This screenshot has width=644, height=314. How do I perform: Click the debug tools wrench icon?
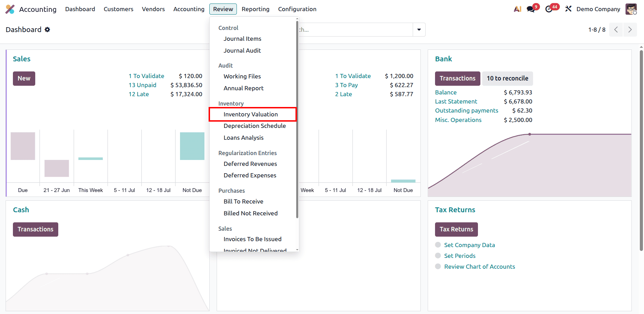(568, 9)
